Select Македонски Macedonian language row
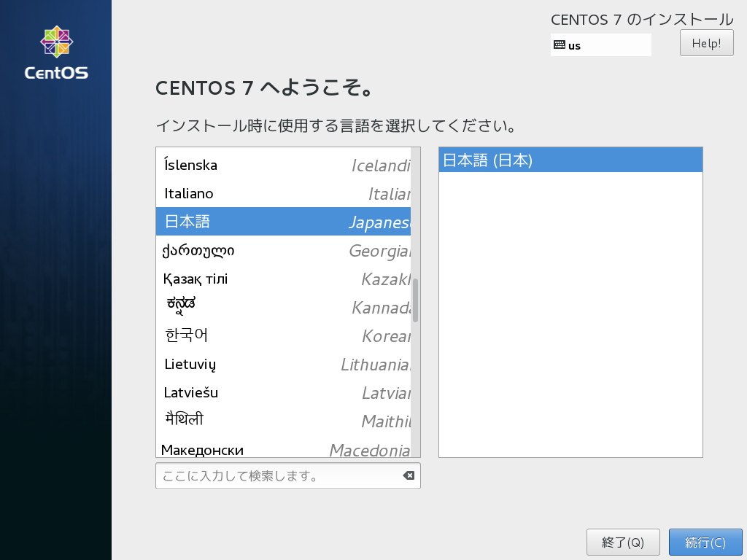The height and width of the screenshot is (560, 747). (283, 447)
